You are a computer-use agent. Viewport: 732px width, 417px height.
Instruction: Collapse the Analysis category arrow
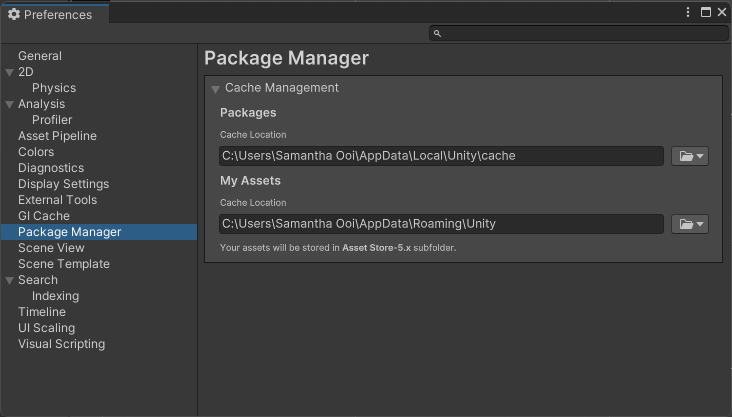pos(9,105)
